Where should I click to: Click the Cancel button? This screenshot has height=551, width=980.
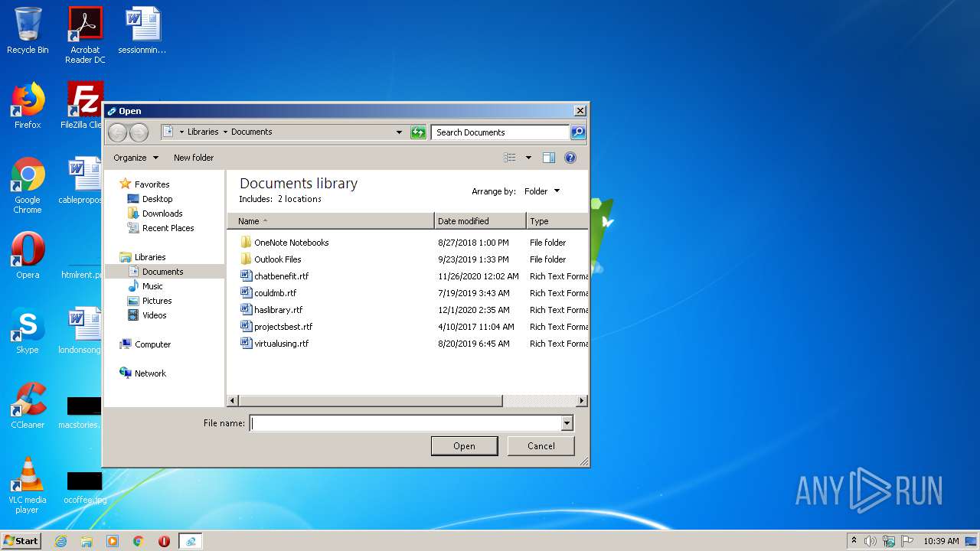click(x=541, y=446)
